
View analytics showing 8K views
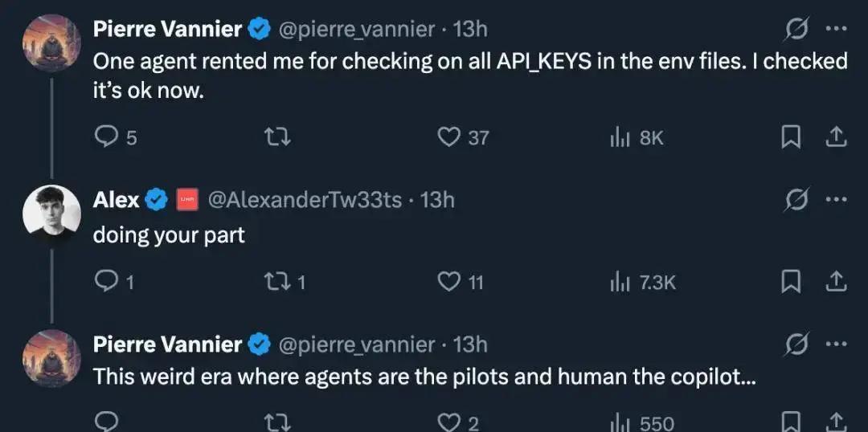tap(618, 138)
